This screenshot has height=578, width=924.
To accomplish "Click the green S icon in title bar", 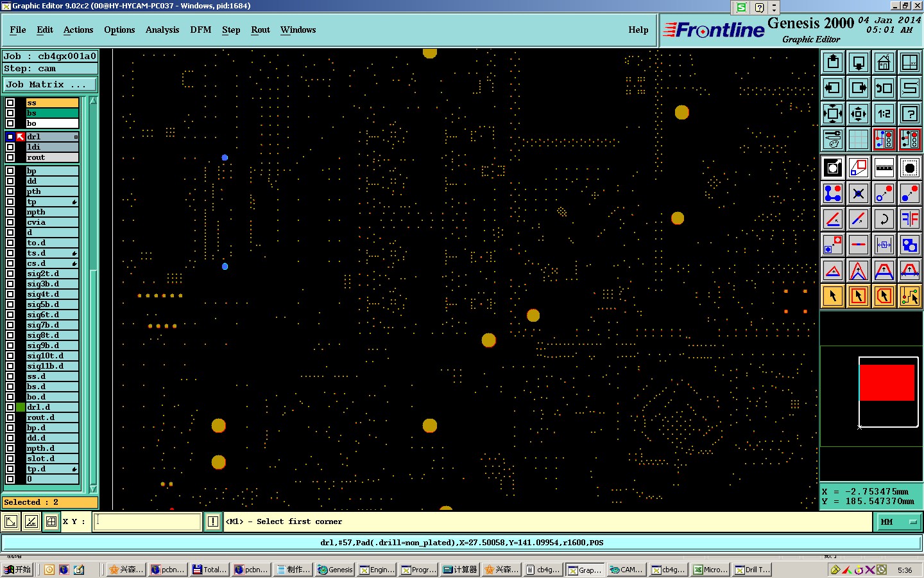I will [x=741, y=8].
